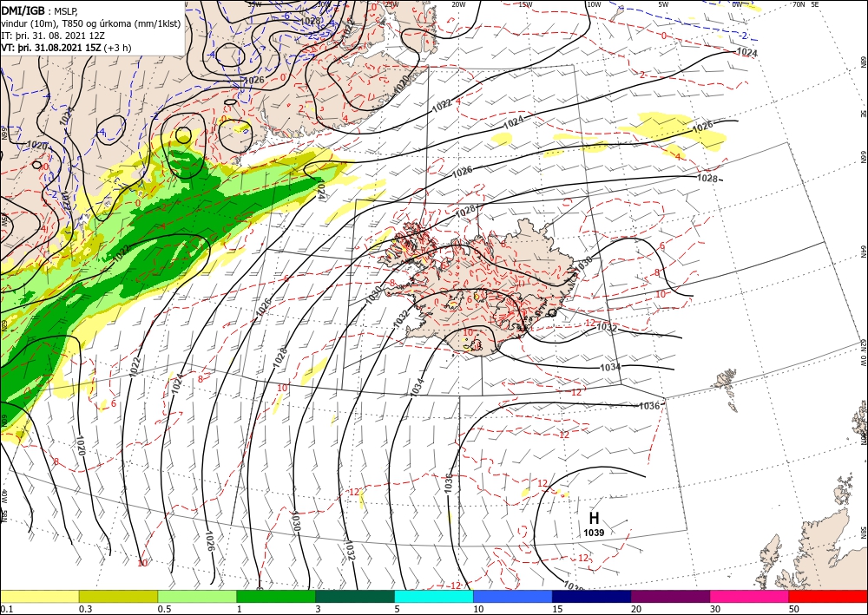Click the olive 0.3–0.5 mm legend swatch
Screen dimensions: 868x615
pos(118,596)
